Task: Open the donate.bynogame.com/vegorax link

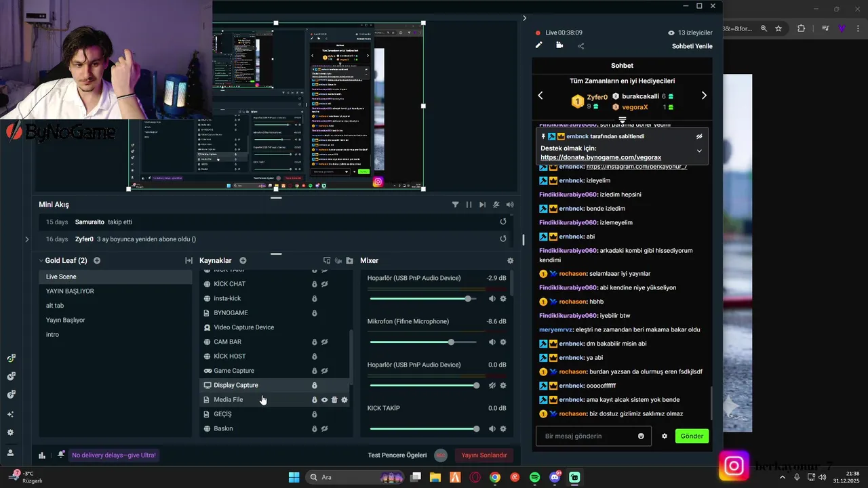Action: tap(601, 157)
